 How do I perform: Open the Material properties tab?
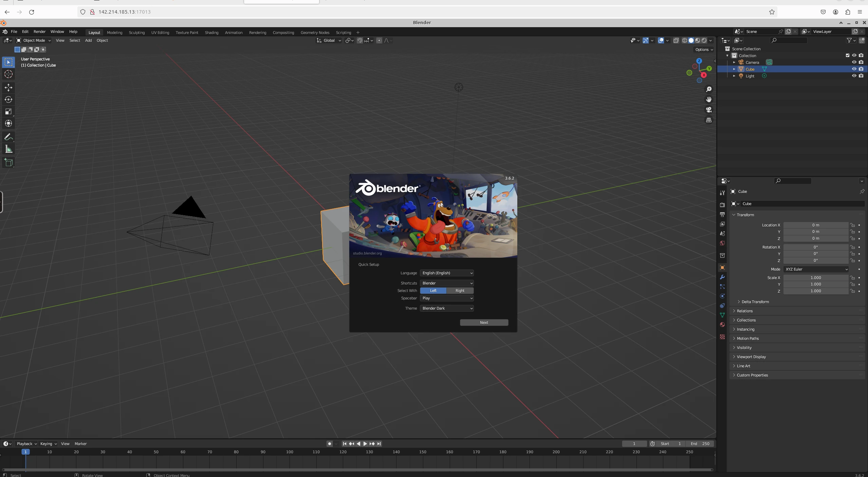[x=722, y=325]
